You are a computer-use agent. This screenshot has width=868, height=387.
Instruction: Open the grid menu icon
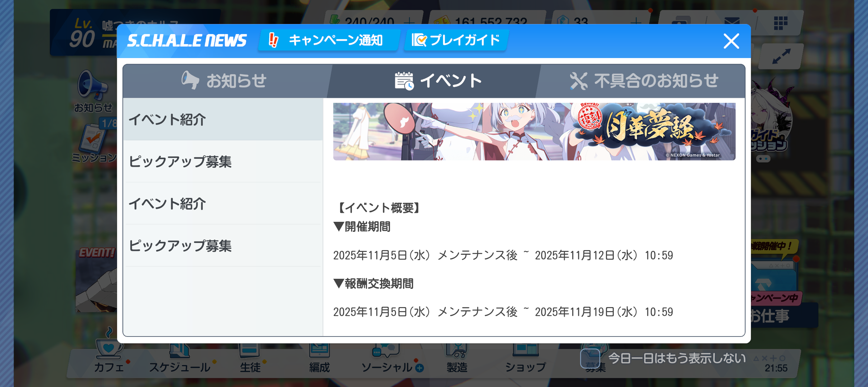[x=780, y=23]
